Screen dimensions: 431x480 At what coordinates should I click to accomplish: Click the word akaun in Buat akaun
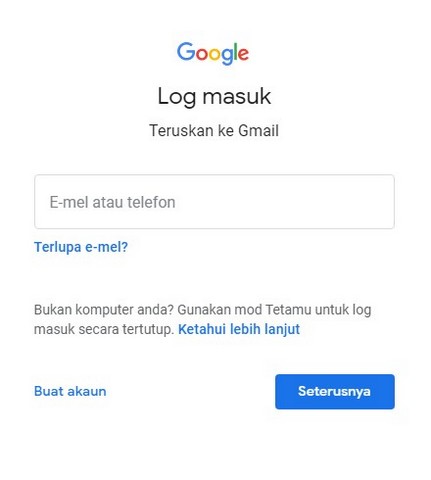pyautogui.click(x=86, y=391)
